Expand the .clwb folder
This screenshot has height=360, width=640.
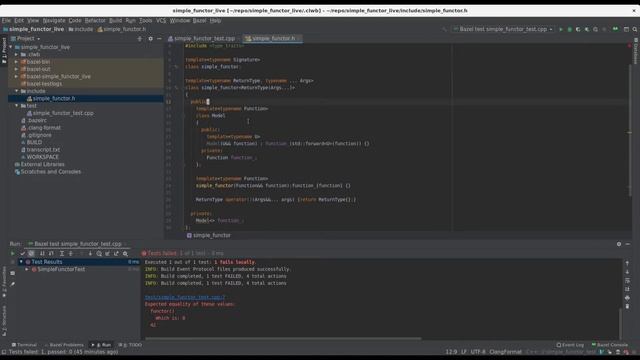tap(16, 54)
